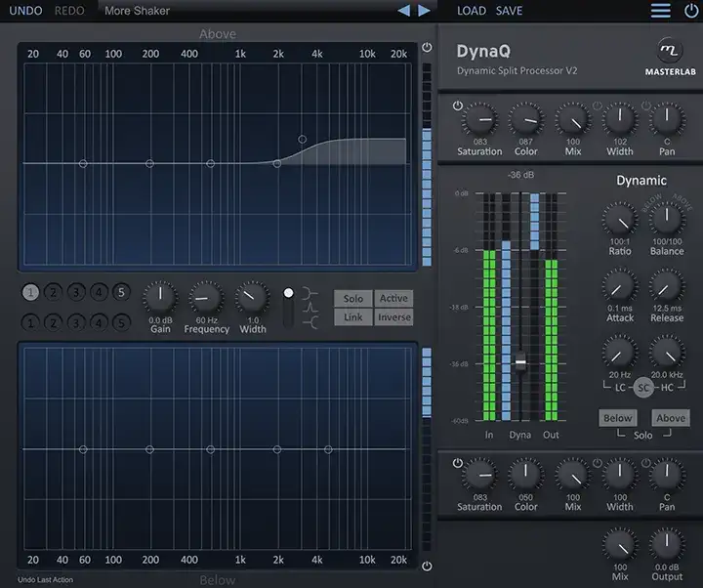The width and height of the screenshot is (703, 588).
Task: Select band 4 in the lower band row
Action: 99,322
